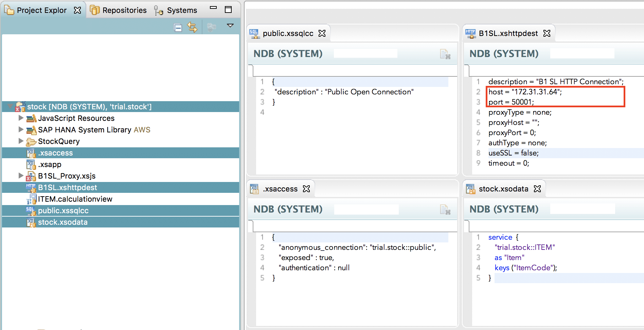Open the Project Explorer view menu arrow
This screenshot has width=644, height=330.
click(x=230, y=25)
